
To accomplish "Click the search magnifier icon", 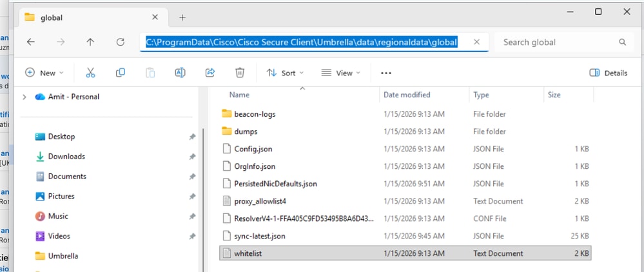I will coord(623,42).
